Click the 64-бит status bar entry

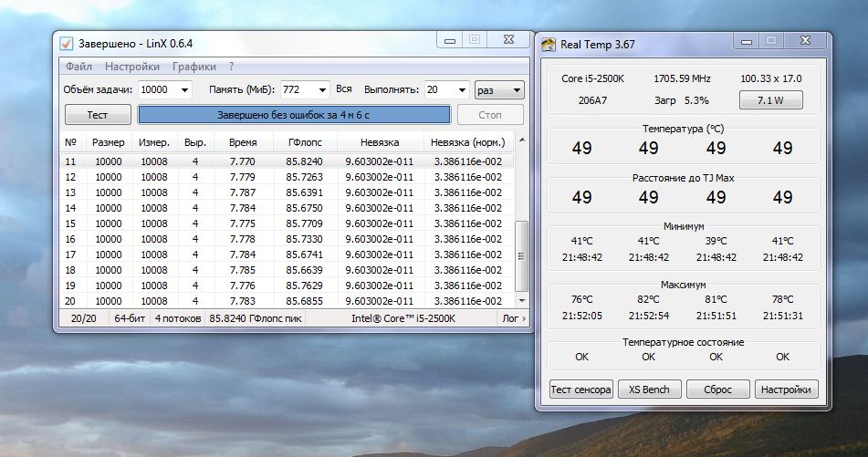pos(130,318)
